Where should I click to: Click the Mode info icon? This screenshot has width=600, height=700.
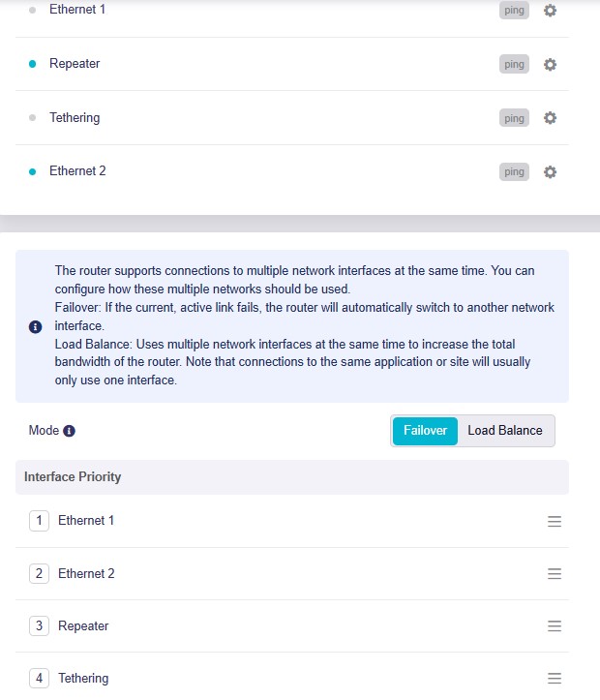[x=69, y=431]
